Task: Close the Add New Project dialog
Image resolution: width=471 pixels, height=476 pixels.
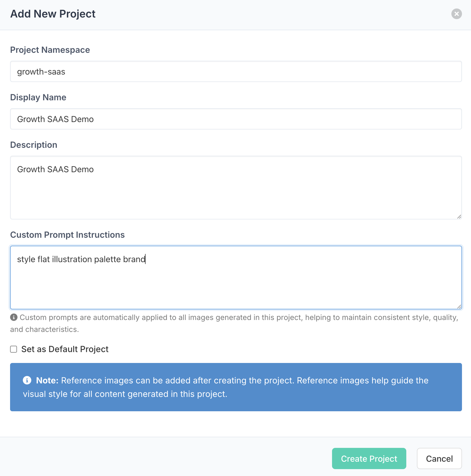Action: [456, 14]
